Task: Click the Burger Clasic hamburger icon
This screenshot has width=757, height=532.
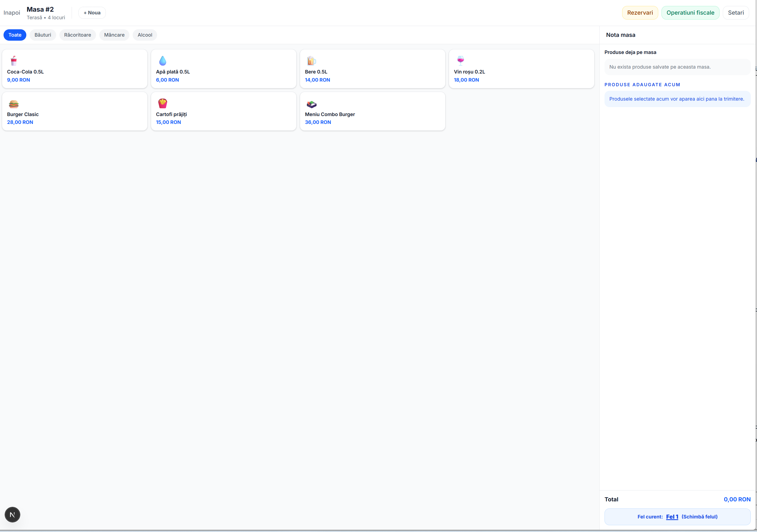Action: 14,104
